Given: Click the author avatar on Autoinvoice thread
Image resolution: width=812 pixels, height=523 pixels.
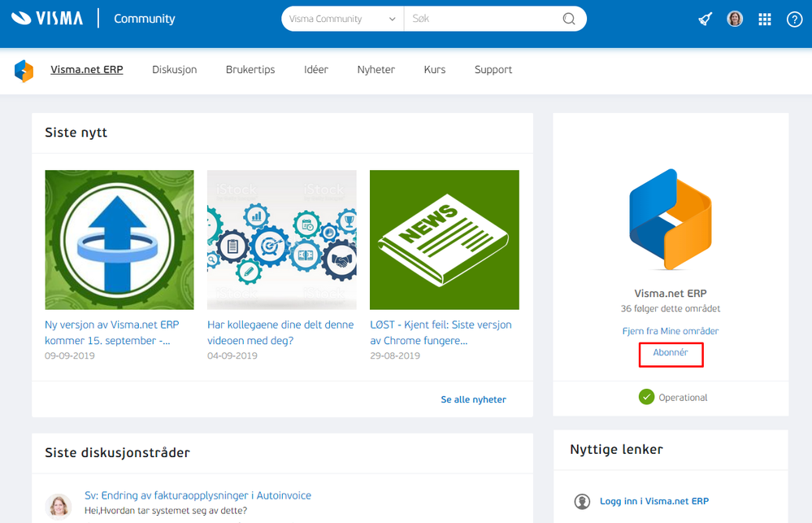Looking at the screenshot, I should pyautogui.click(x=59, y=506).
